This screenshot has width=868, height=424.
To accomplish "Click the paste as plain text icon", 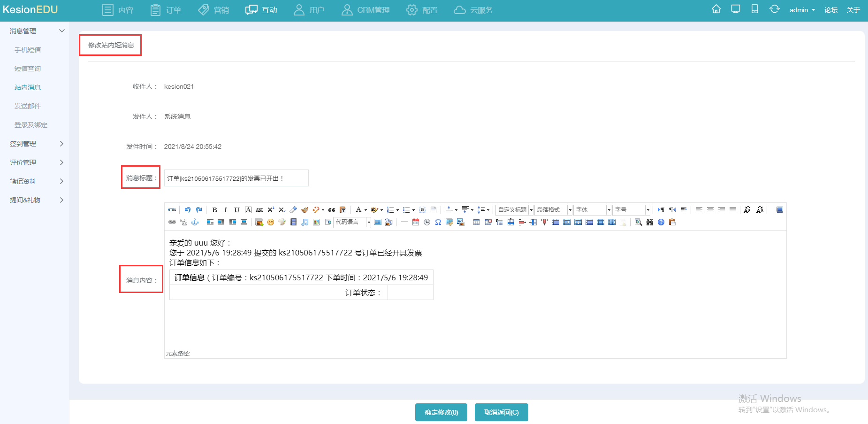I will coord(343,210).
